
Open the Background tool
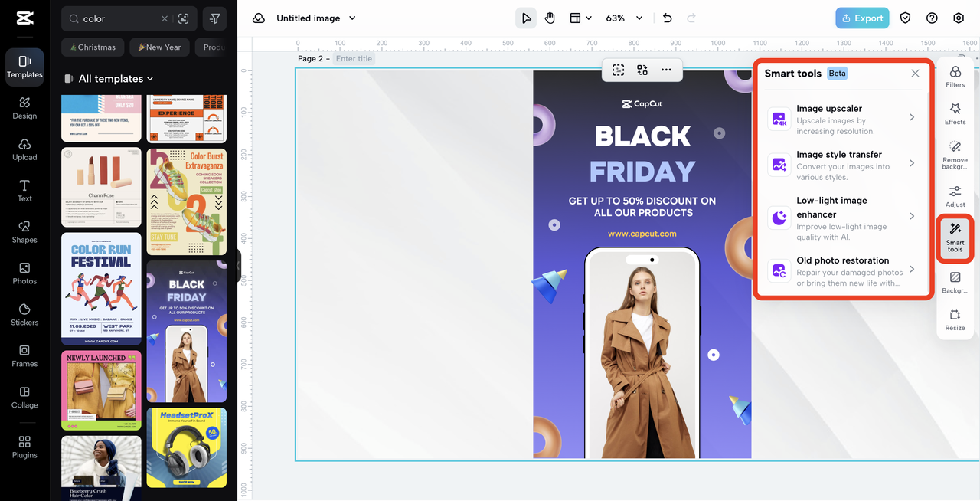[x=955, y=283]
